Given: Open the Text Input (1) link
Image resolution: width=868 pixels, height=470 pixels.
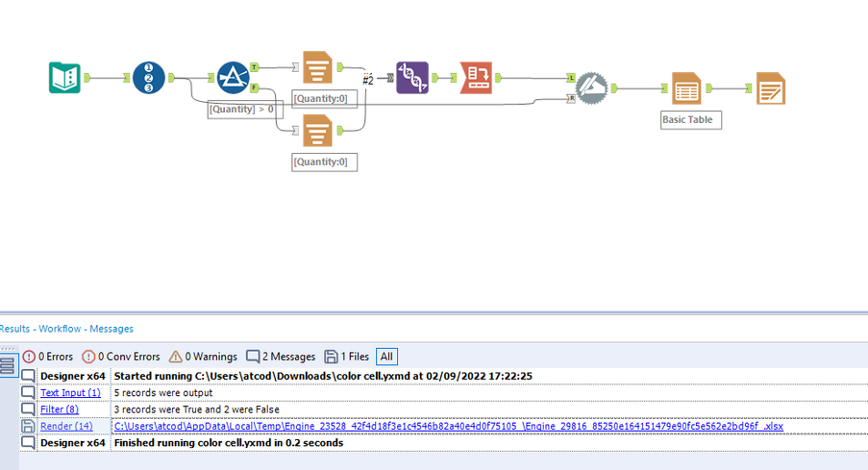Looking at the screenshot, I should click(70, 392).
